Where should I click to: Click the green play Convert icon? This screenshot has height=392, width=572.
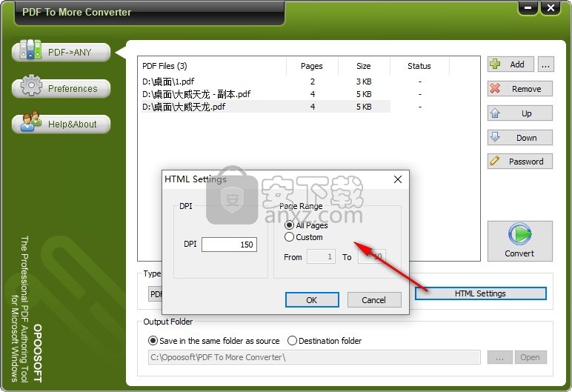[519, 233]
